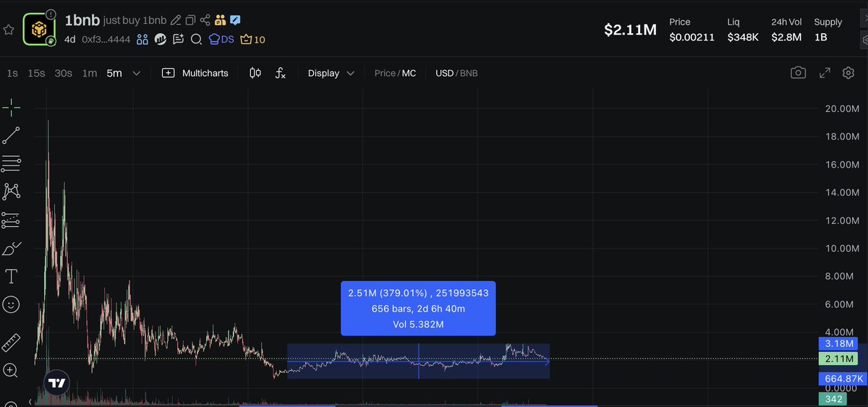
Task: Select the 5m chart interval
Action: (114, 73)
